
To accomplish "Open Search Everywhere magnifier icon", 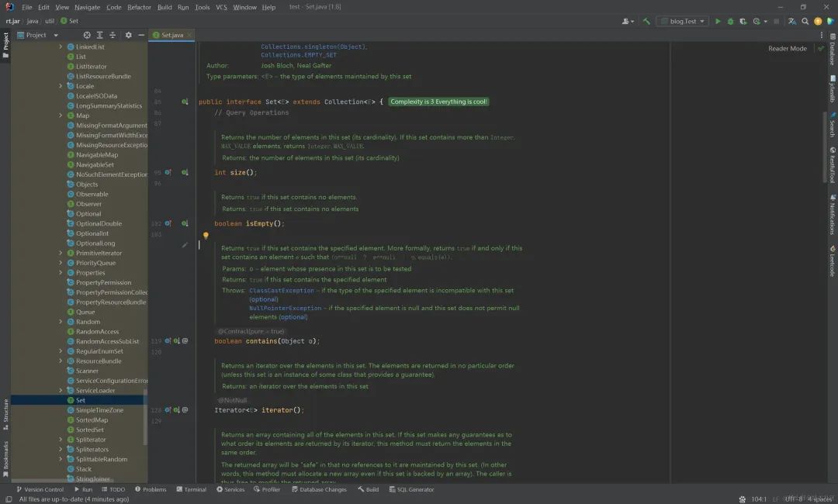I will coord(805,21).
